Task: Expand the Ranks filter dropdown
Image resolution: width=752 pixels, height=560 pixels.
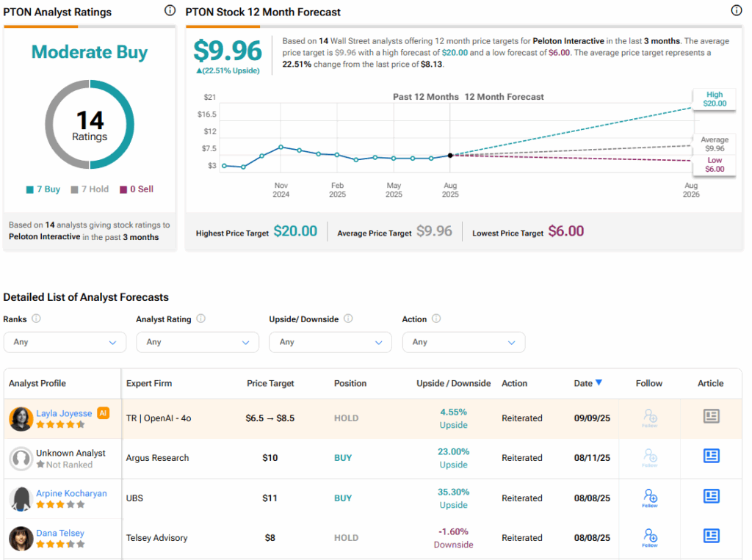Action: [65, 342]
